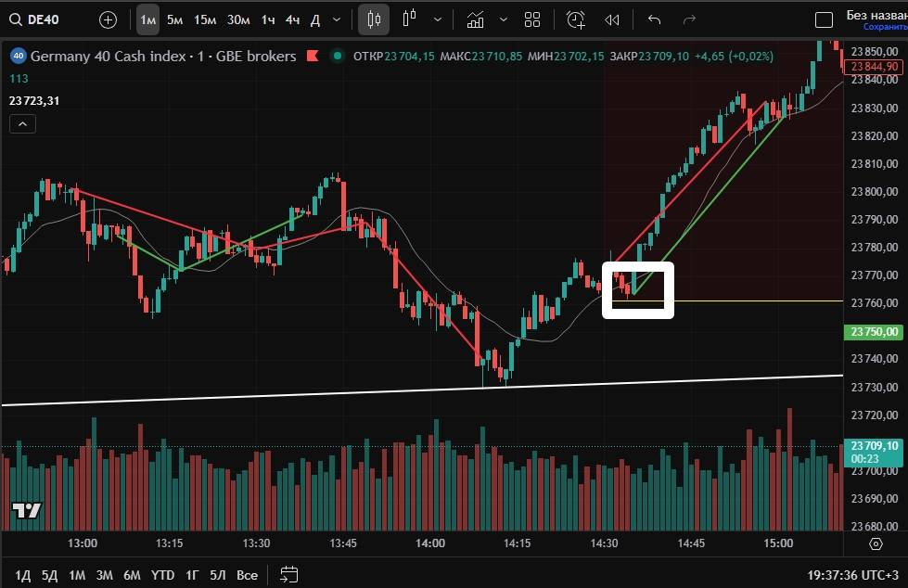
Task: Open the indicators chart icon
Action: [475, 19]
